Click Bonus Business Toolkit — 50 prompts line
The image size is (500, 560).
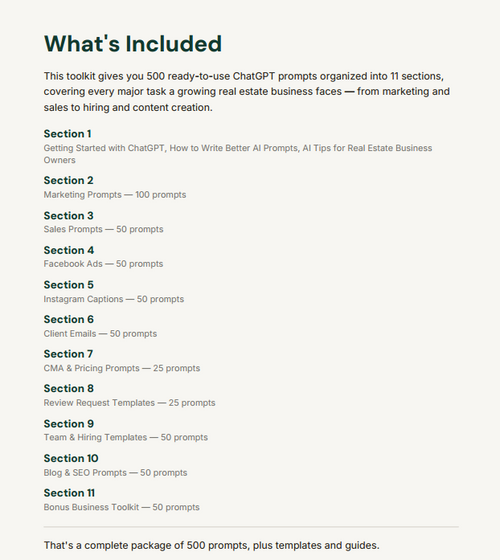coord(122,507)
